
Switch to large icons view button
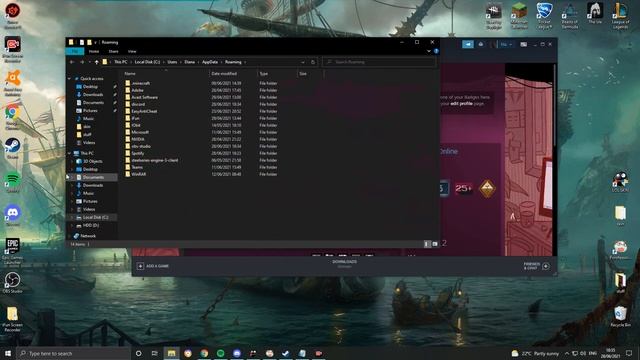coord(435,244)
